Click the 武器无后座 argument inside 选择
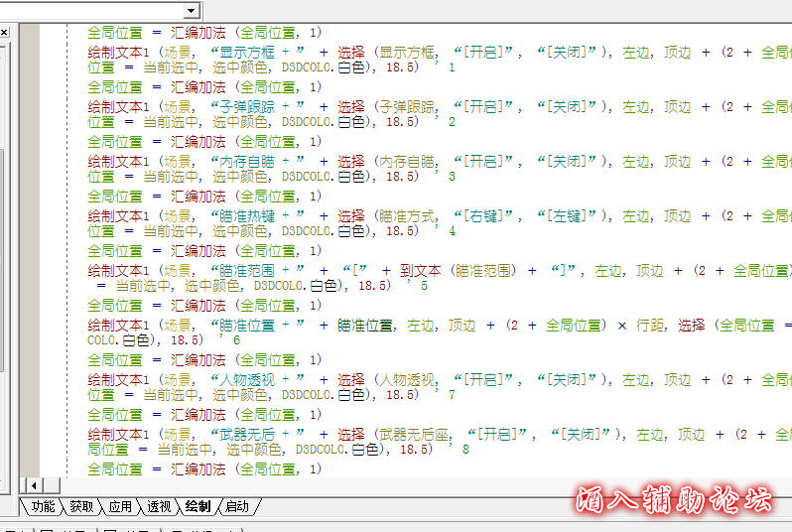The width and height of the screenshot is (792, 532). (414, 434)
